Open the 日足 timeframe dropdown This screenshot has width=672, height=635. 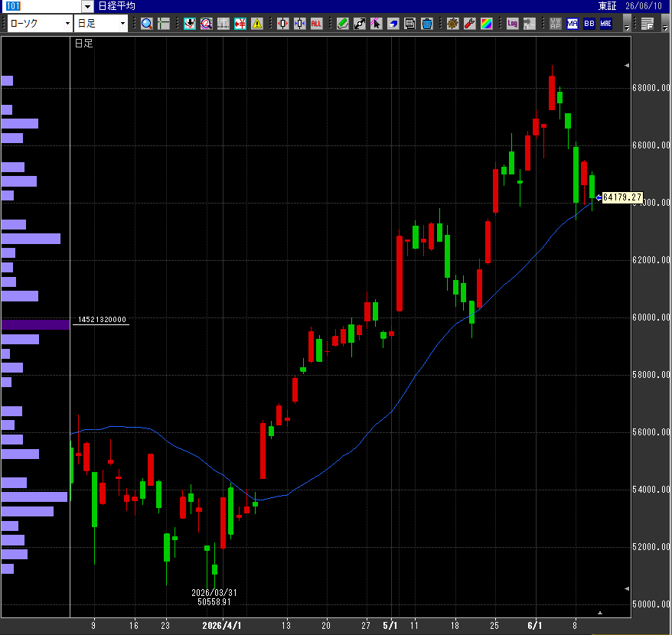122,24
